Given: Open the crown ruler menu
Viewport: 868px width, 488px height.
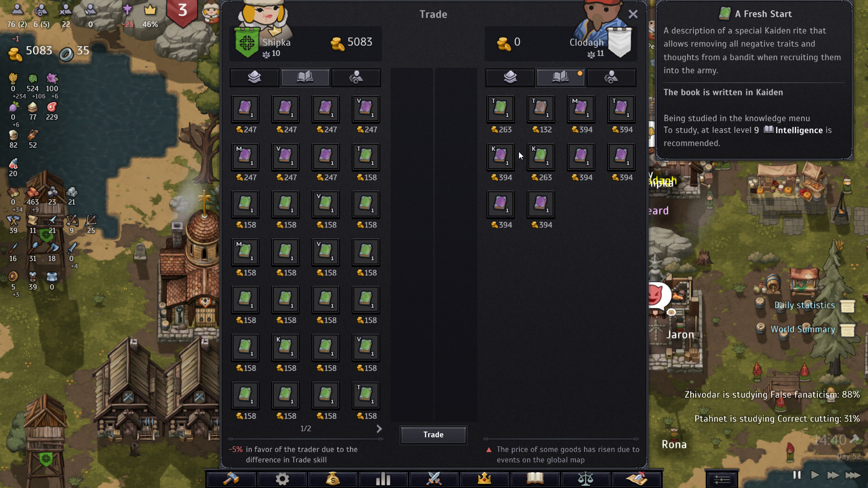Looking at the screenshot, I should click(485, 479).
